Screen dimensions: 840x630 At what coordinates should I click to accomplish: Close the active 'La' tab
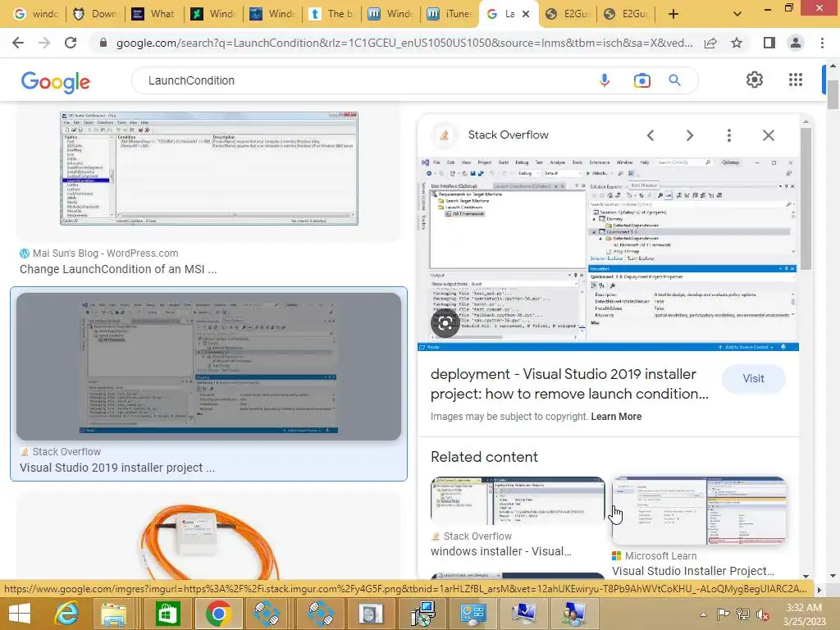pos(526,14)
